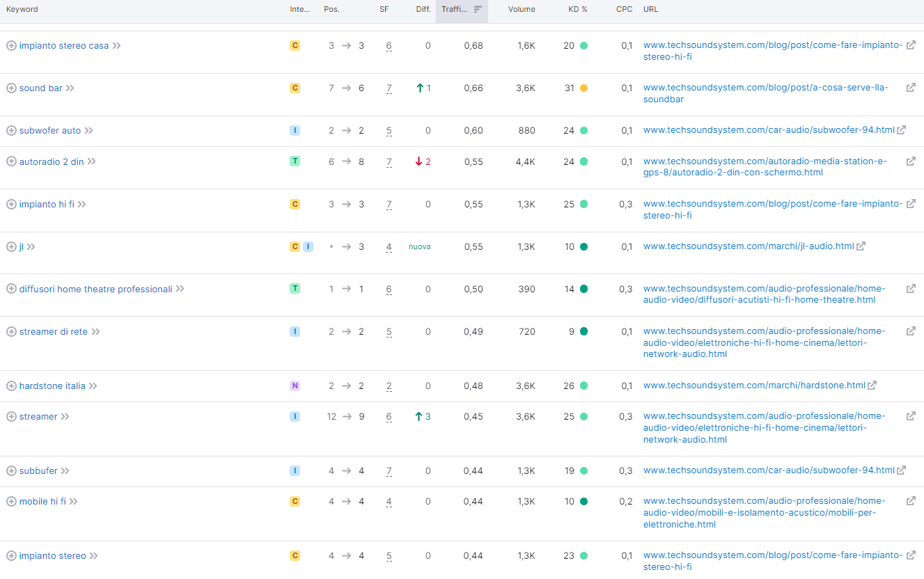The height and width of the screenshot is (579, 924).
Task: Click the plus icon beside 'subbufer'
Action: [11, 470]
